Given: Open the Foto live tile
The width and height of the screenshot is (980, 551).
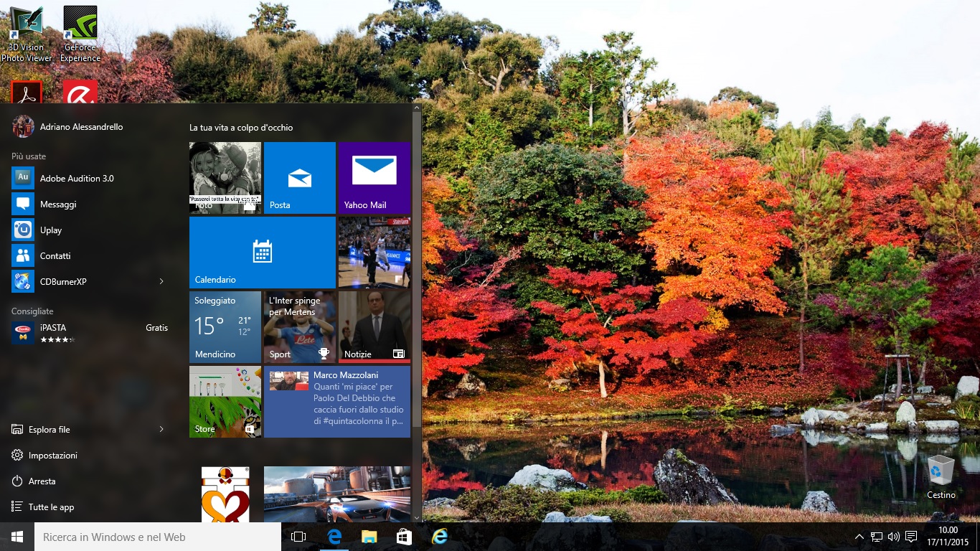Looking at the screenshot, I should 225,178.
